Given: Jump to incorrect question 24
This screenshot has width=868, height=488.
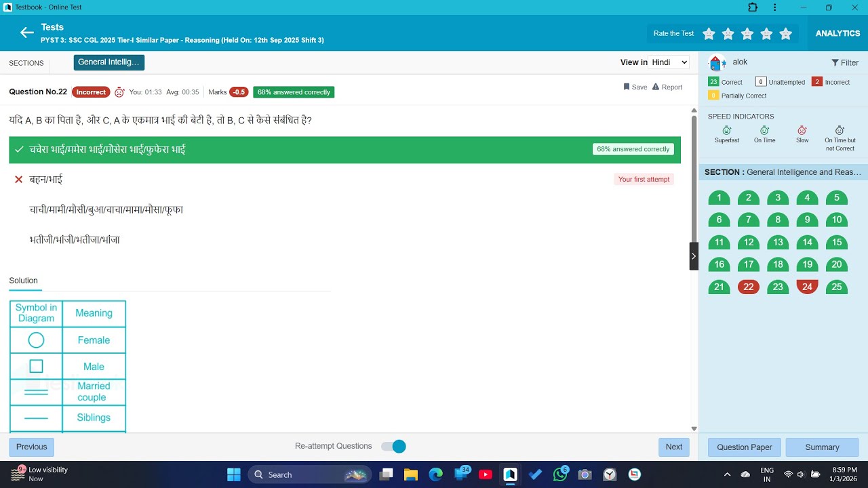Looking at the screenshot, I should (x=807, y=287).
